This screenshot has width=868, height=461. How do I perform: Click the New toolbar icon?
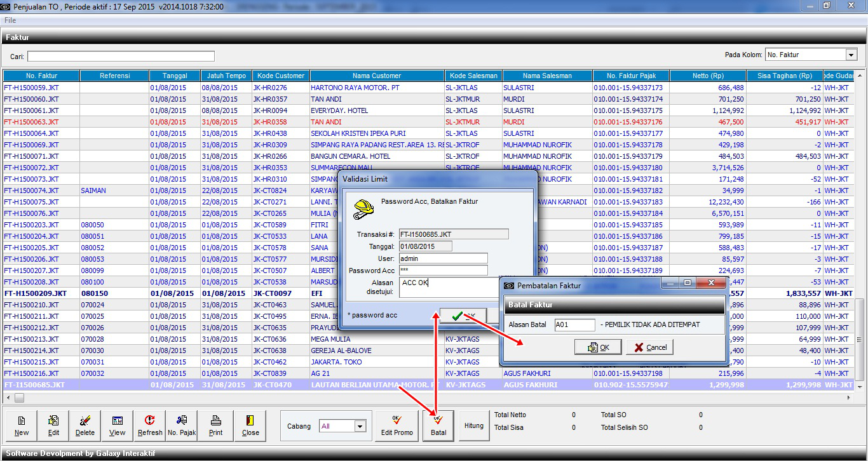pyautogui.click(x=22, y=425)
